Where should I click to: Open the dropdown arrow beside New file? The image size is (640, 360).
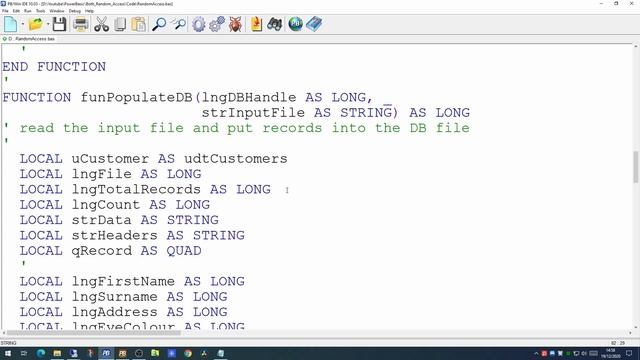click(x=22, y=24)
